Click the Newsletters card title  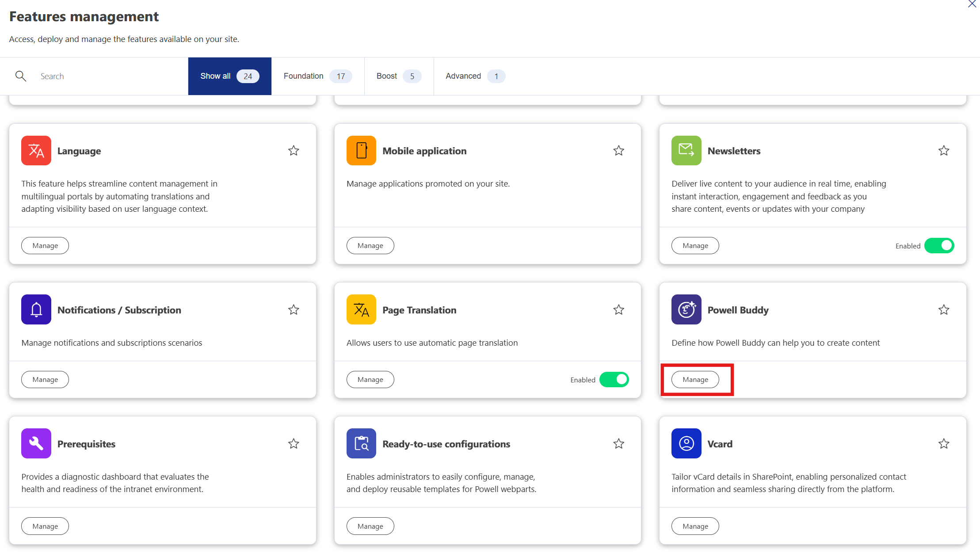pos(734,151)
